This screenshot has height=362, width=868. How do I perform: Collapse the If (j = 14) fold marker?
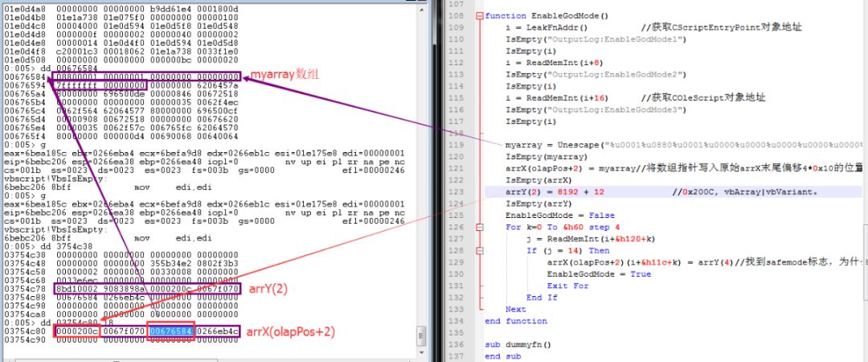(480, 250)
